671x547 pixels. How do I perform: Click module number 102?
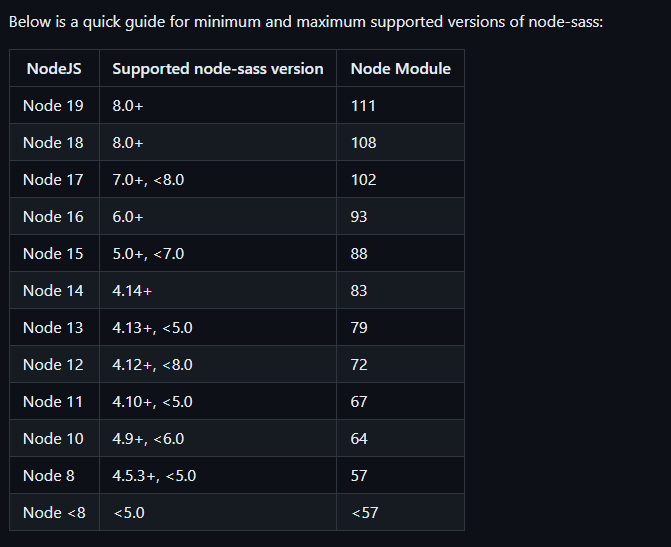point(363,180)
